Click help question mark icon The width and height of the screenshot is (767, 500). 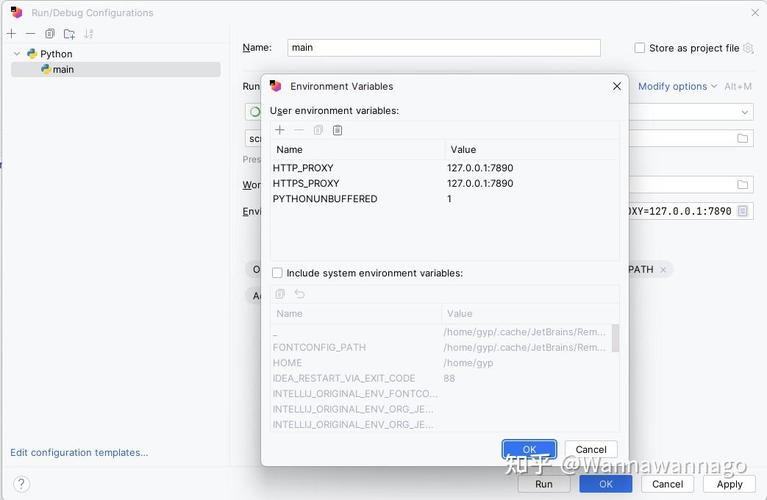point(21,484)
